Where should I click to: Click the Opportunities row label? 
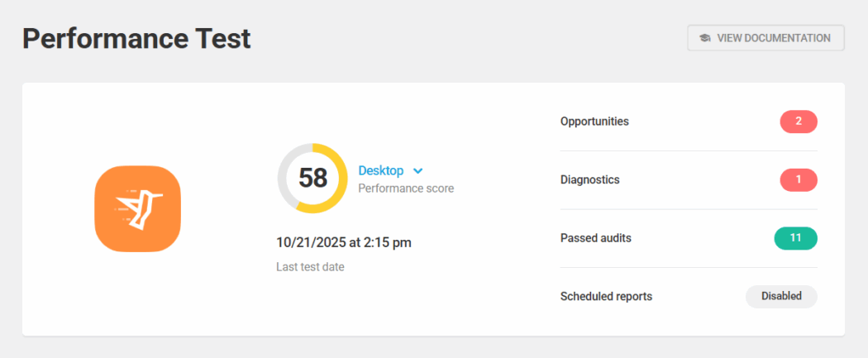click(x=594, y=122)
